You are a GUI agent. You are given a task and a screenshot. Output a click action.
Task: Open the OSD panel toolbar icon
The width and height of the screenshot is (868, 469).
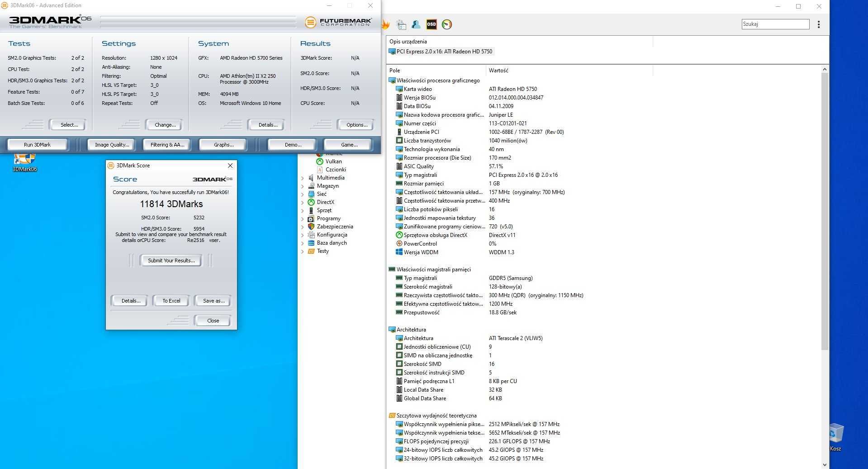(x=432, y=24)
